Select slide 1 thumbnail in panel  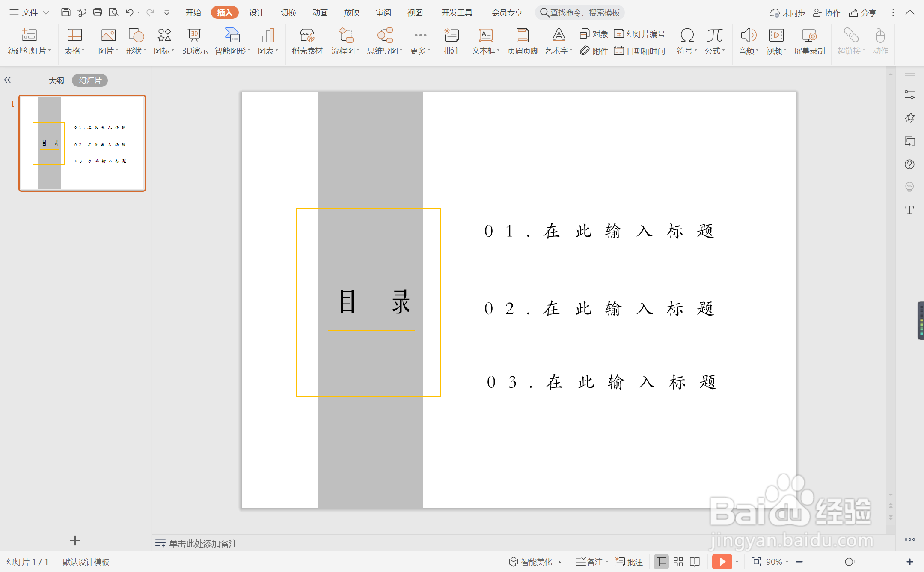tap(82, 143)
